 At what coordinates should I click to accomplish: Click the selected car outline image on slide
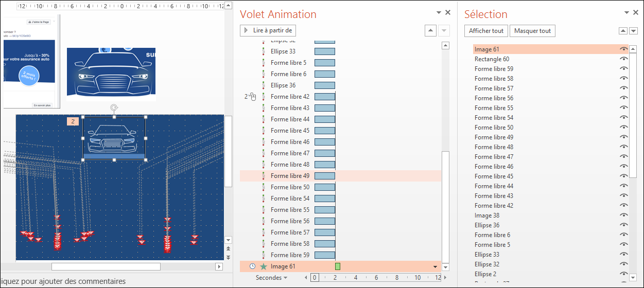click(x=114, y=138)
